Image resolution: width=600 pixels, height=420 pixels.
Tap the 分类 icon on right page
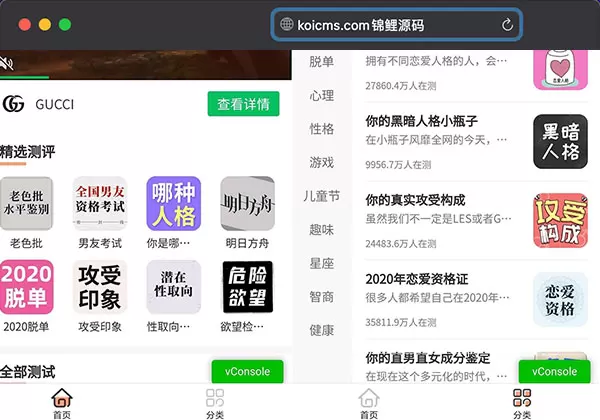tap(522, 403)
